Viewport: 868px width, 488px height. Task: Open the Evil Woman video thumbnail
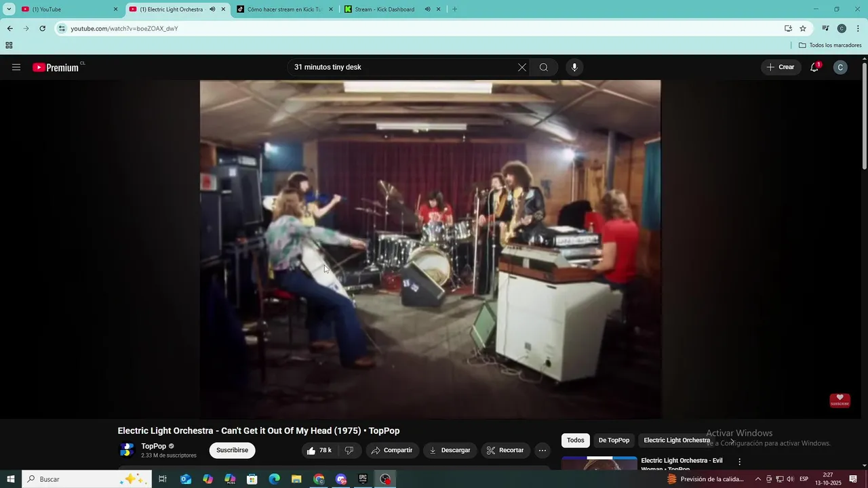click(599, 463)
